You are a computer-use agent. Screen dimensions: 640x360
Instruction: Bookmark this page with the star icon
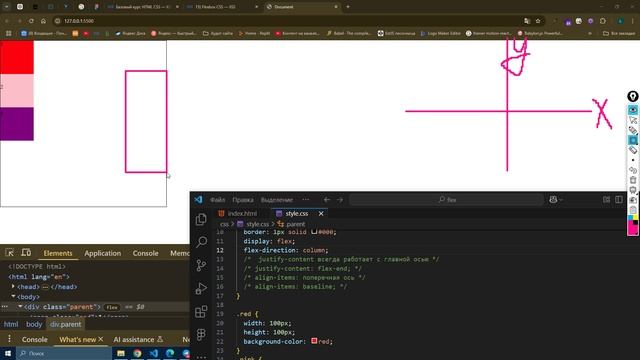pyautogui.click(x=538, y=21)
